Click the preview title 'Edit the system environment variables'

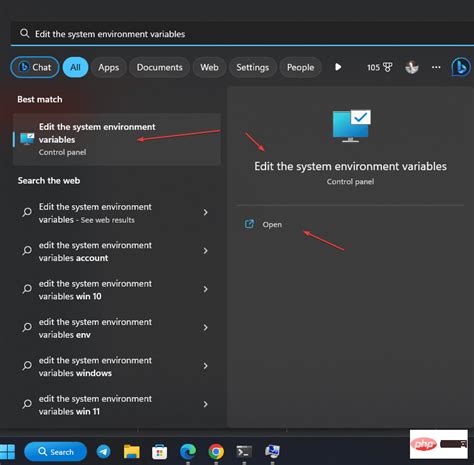click(x=350, y=166)
